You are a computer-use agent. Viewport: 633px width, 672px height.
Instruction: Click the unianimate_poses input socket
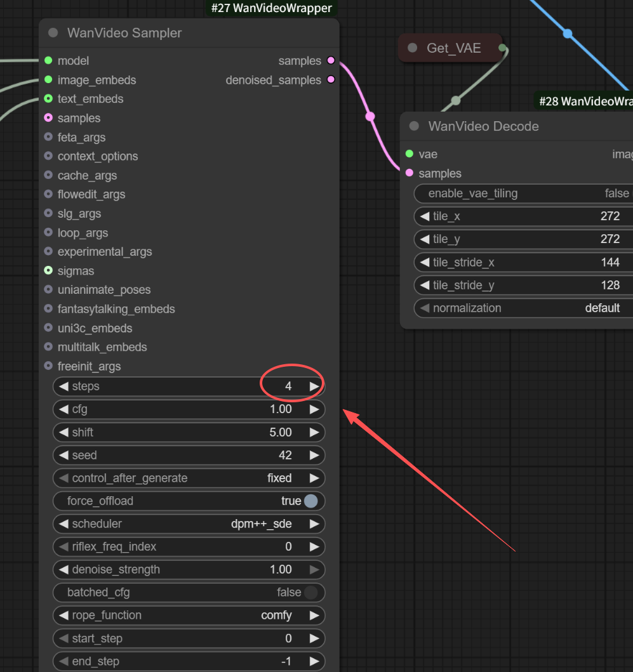[x=48, y=290]
